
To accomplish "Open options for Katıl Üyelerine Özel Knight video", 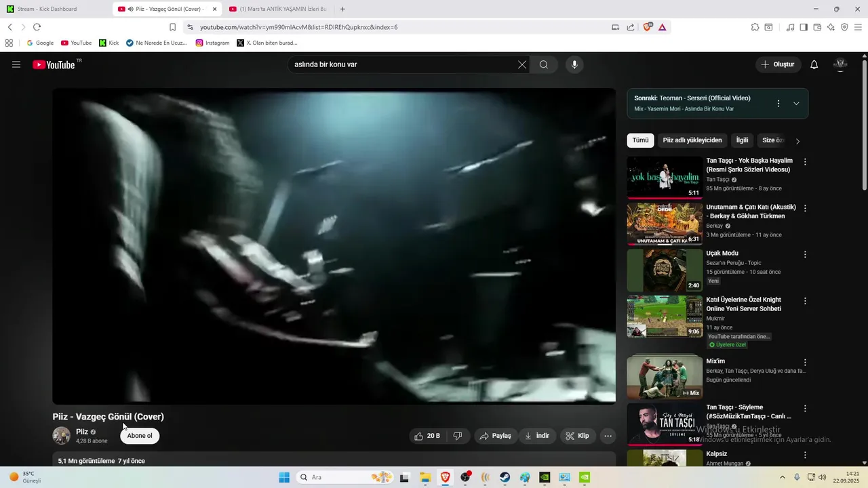I will click(x=805, y=300).
